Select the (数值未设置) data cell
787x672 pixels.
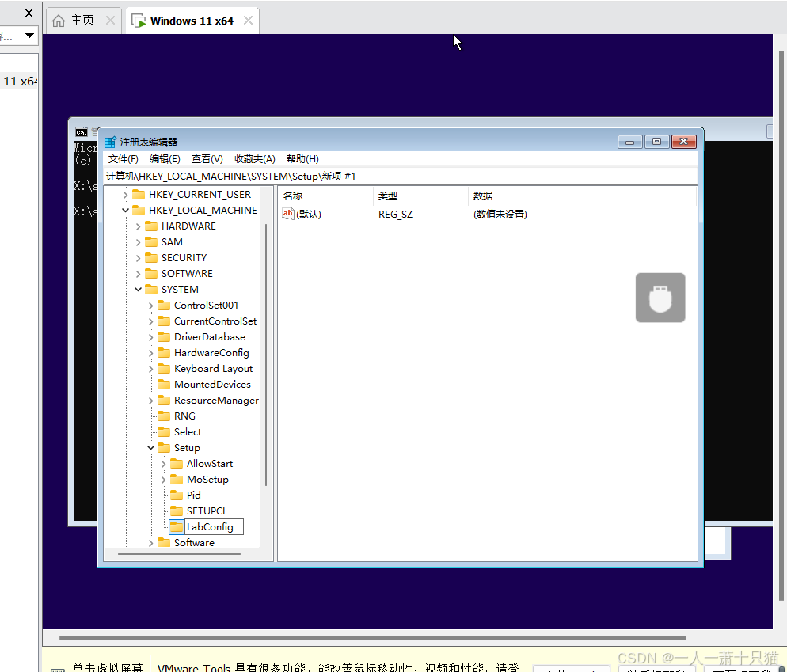tap(500, 215)
